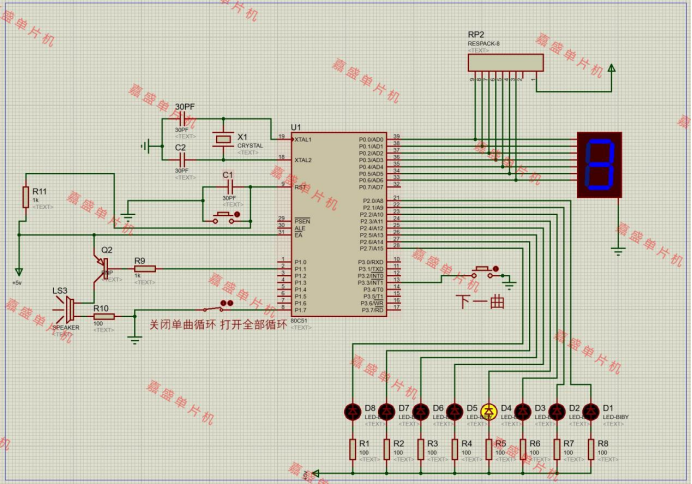Screen dimensions: 692x484
Task: Select resistor R2 symbol
Action: pos(387,450)
